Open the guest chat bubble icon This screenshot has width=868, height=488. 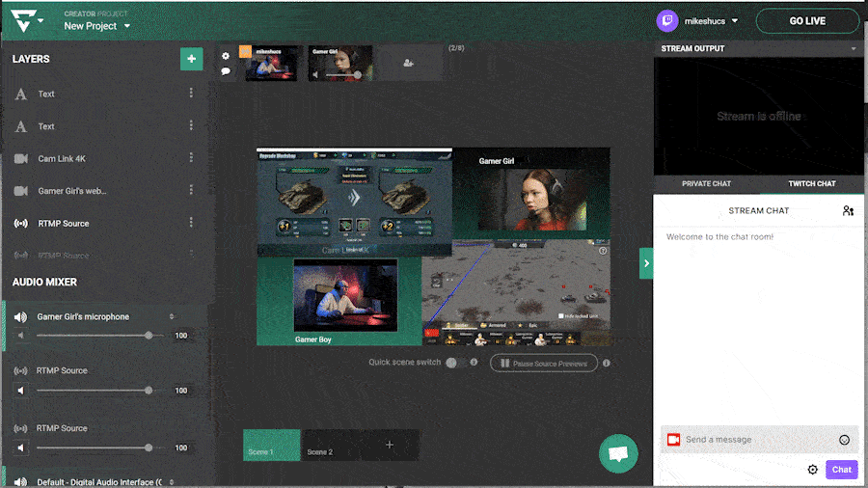click(x=226, y=70)
